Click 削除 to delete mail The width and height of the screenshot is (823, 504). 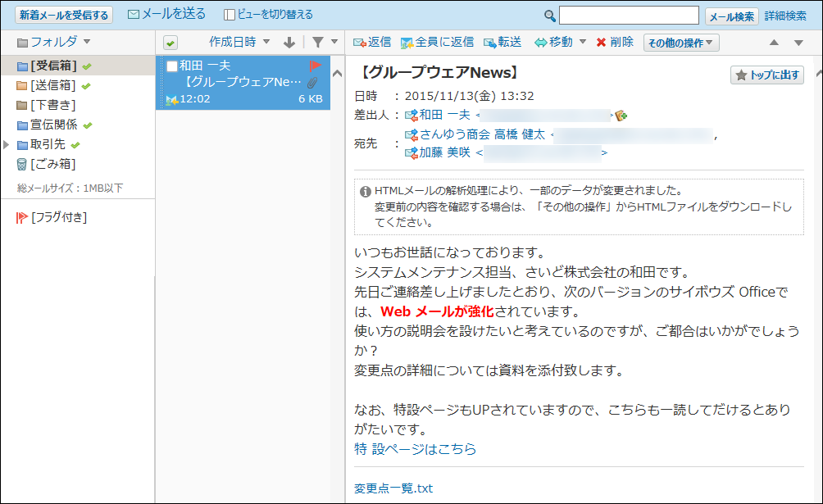615,42
